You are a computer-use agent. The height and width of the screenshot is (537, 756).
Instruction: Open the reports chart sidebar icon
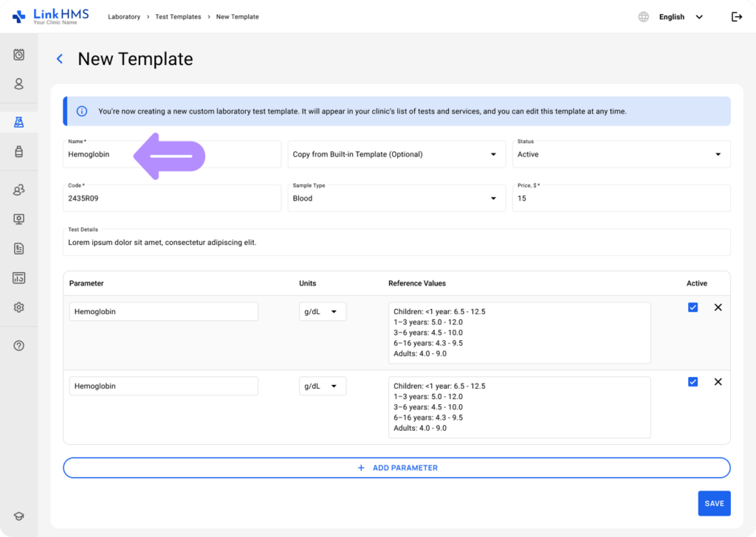[18, 278]
